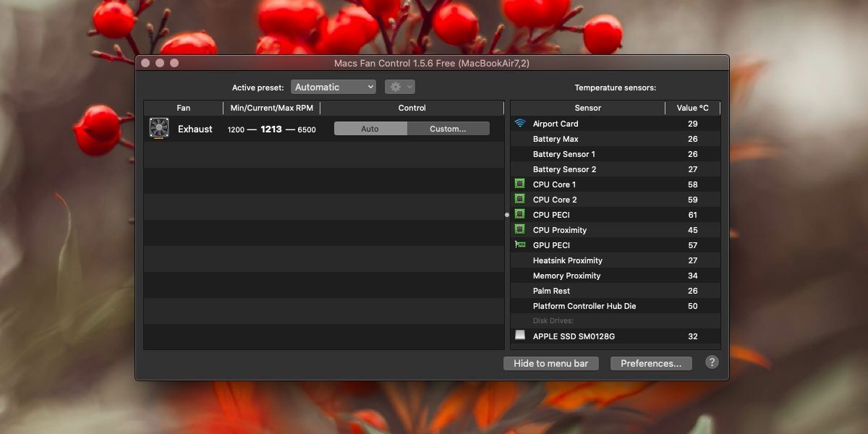The height and width of the screenshot is (434, 868).
Task: Open the Active preset dropdown
Action: pyautogui.click(x=333, y=86)
